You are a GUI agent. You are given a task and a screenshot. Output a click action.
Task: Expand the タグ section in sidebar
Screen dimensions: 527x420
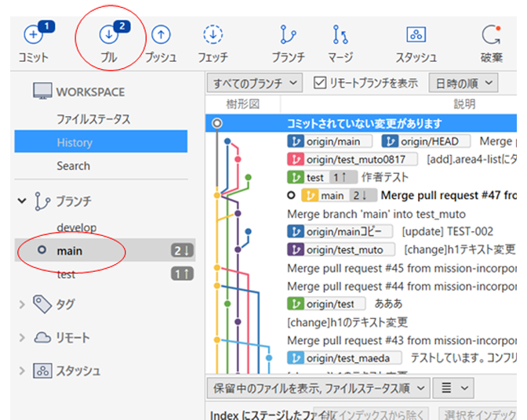pos(22,305)
